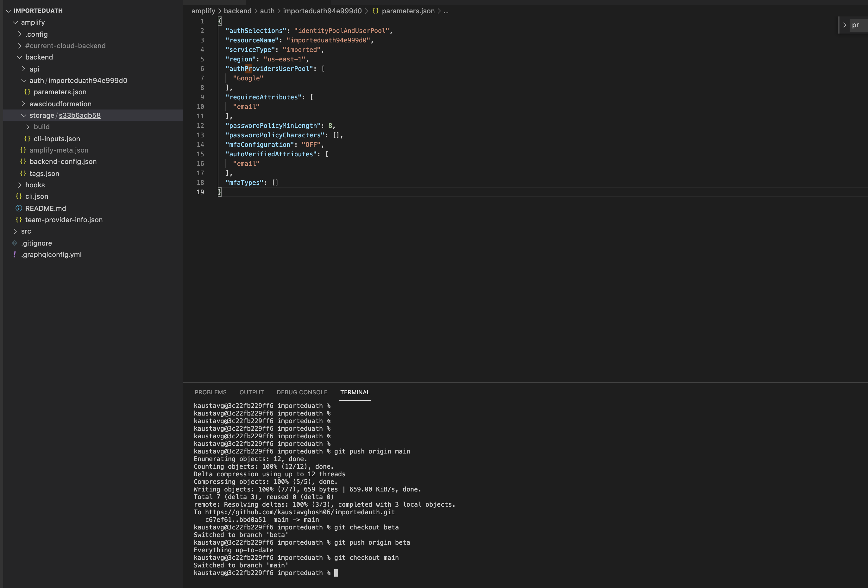Switch to the PROBLEMS tab
This screenshot has width=868, height=588.
pyautogui.click(x=210, y=392)
